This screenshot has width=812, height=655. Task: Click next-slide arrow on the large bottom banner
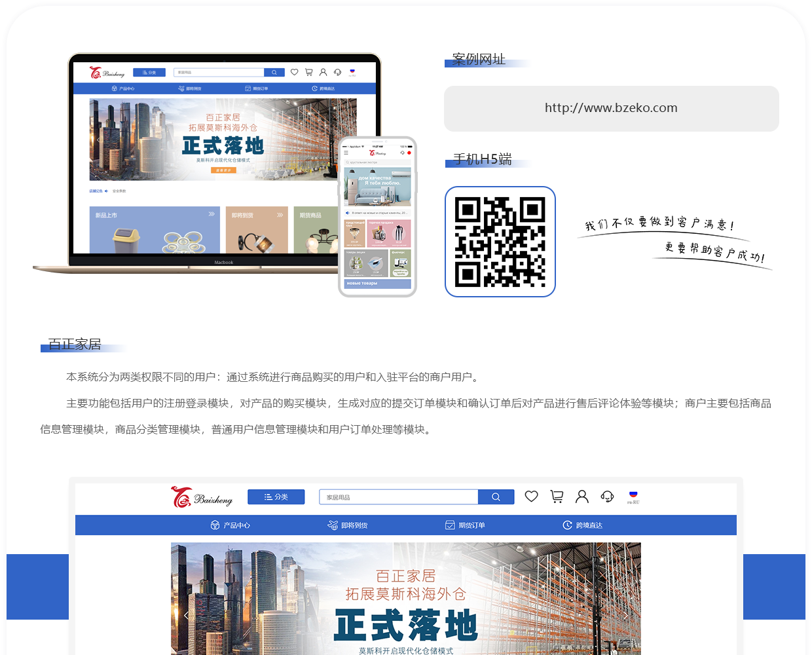625,615
